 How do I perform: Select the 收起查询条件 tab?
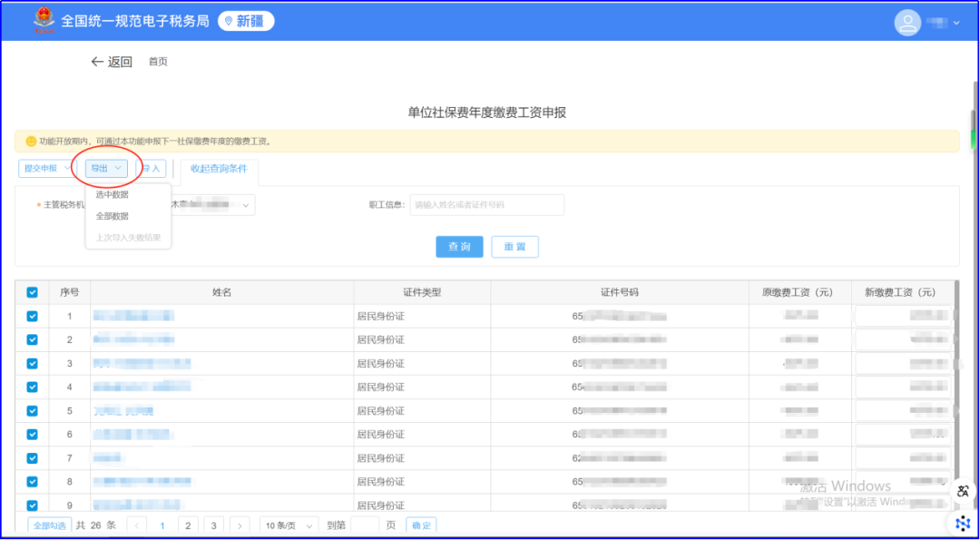pos(219,168)
